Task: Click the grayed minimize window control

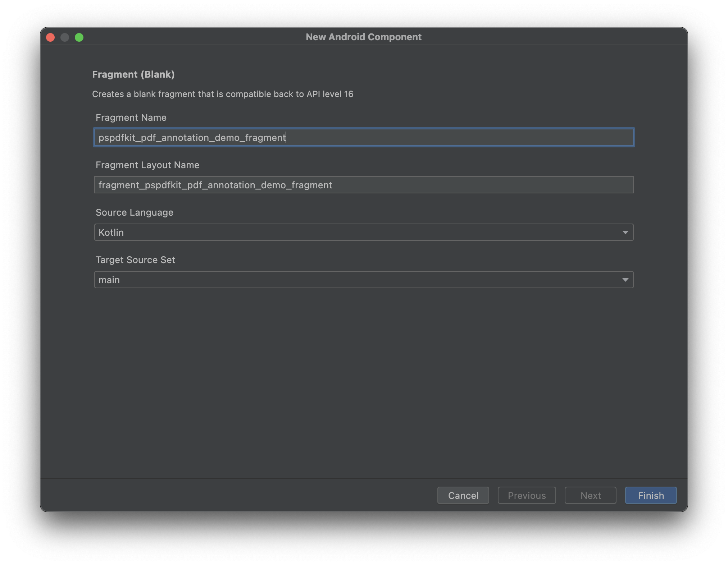Action: (x=65, y=37)
